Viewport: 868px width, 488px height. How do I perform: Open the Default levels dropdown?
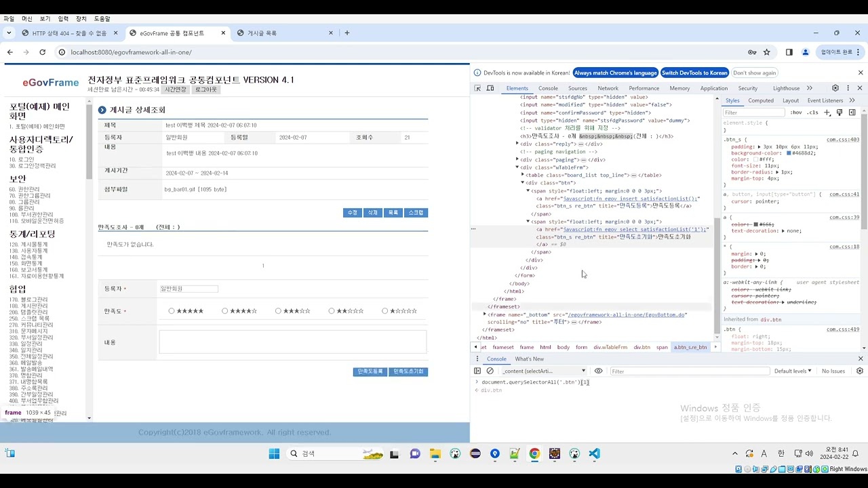[x=793, y=371]
